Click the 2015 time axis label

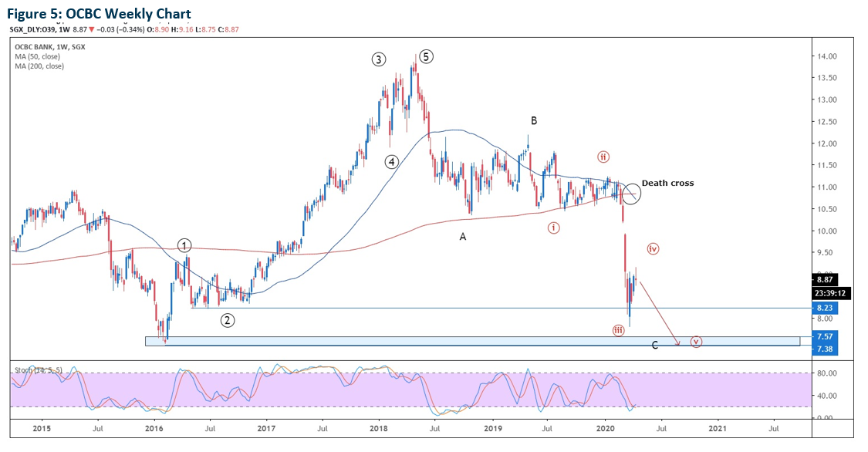[42, 428]
